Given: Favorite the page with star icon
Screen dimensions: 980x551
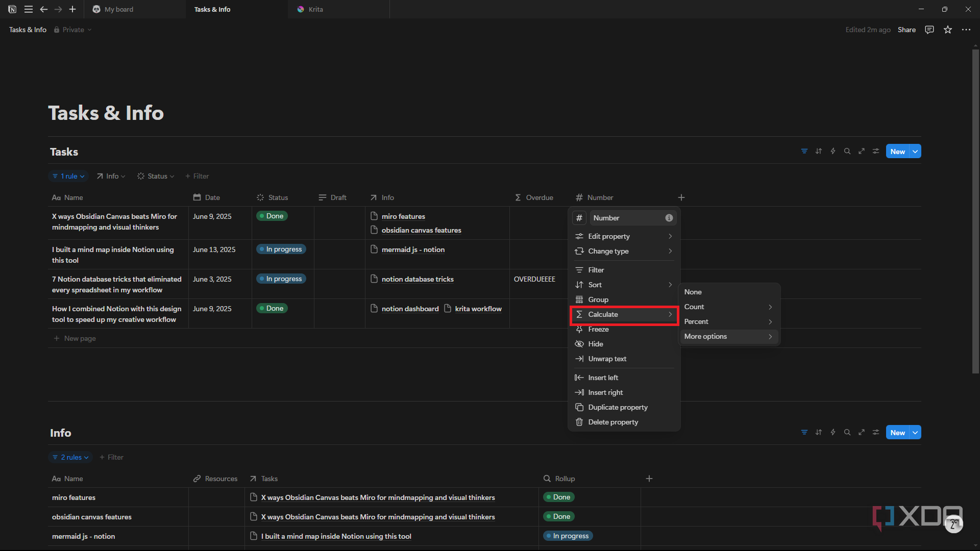Looking at the screenshot, I should (x=948, y=30).
